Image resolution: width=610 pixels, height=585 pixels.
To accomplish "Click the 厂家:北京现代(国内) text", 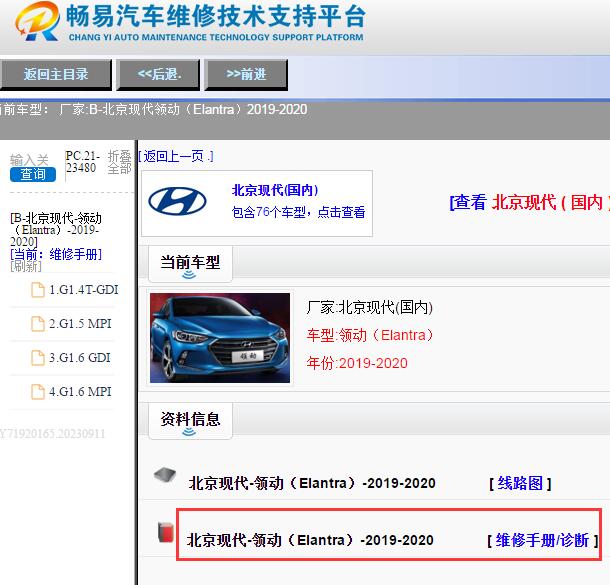I will click(x=370, y=307).
